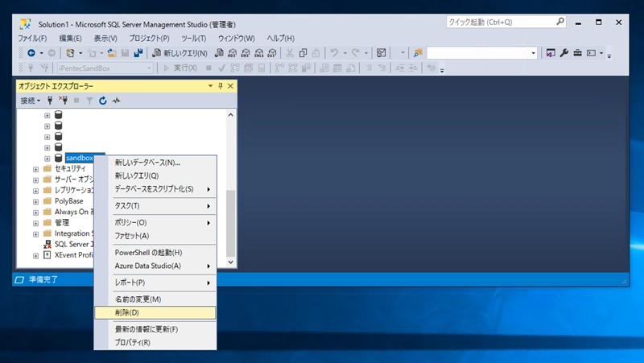Click the activity pulse icon in Object Explorer
The image size is (644, 363).
[116, 101]
